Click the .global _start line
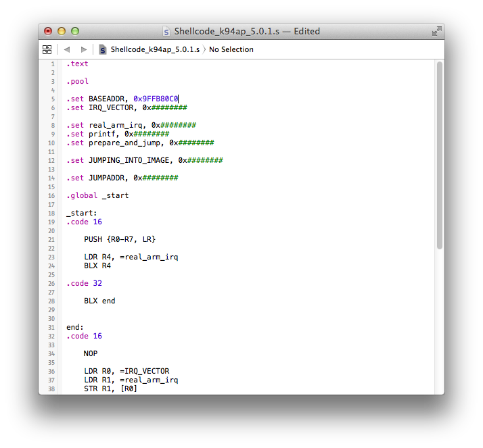 (x=97, y=195)
